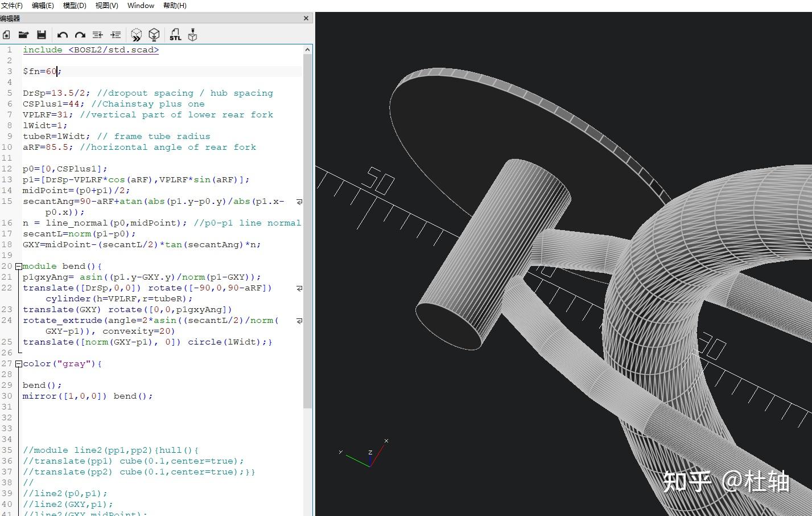Unindent the selected code

click(x=97, y=35)
